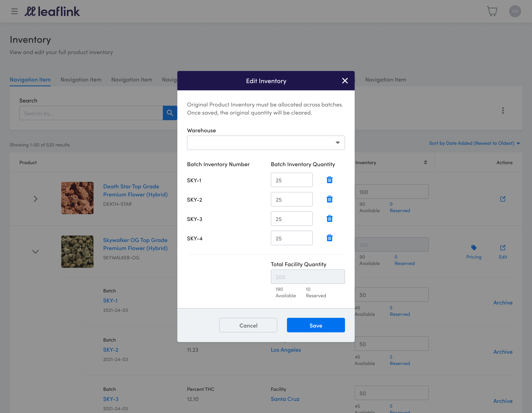Click the Santa Cruz facility link
This screenshot has height=413, width=532.
285,399
